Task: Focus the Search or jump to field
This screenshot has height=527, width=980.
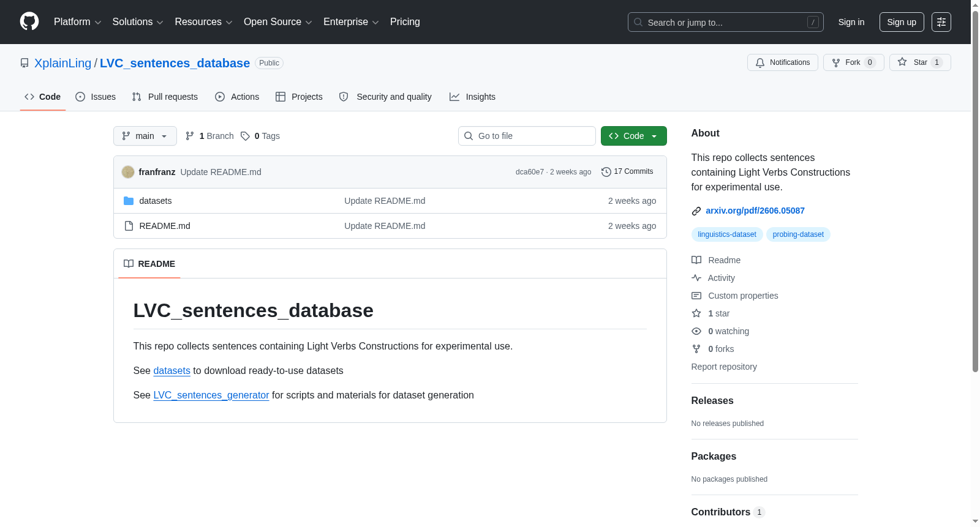Action: [x=725, y=22]
